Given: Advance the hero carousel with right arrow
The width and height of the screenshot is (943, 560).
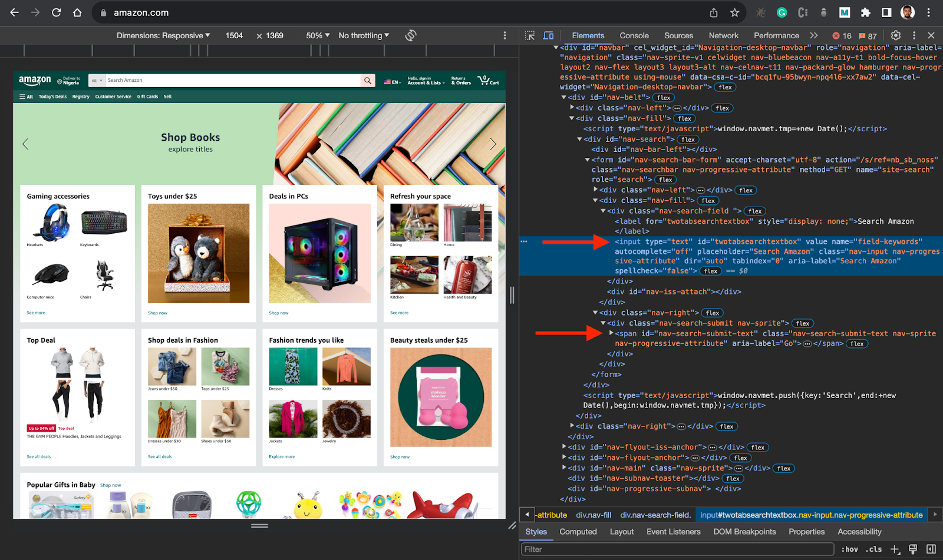Looking at the screenshot, I should (493, 144).
